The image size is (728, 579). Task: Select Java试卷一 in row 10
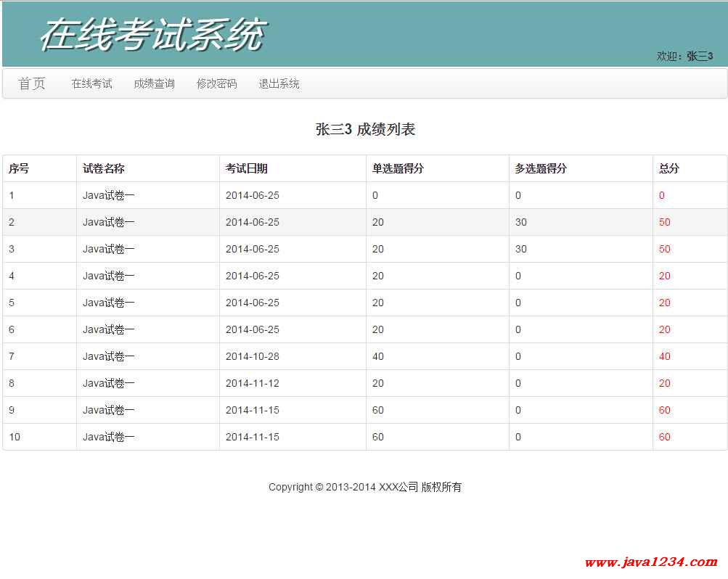109,437
